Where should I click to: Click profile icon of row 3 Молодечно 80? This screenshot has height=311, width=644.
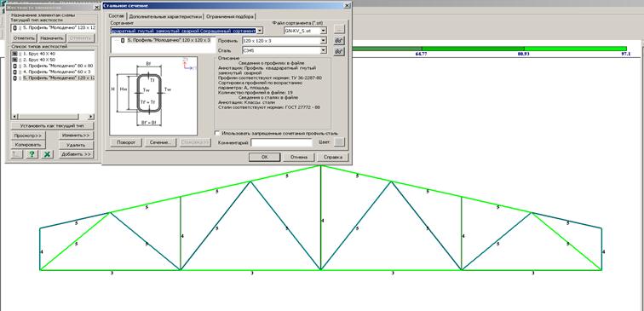click(x=15, y=66)
